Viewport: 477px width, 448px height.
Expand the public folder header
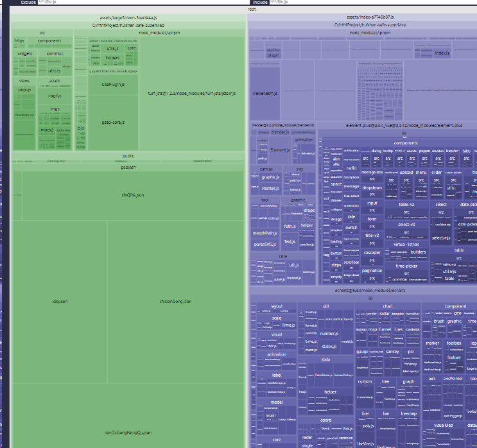click(x=128, y=156)
